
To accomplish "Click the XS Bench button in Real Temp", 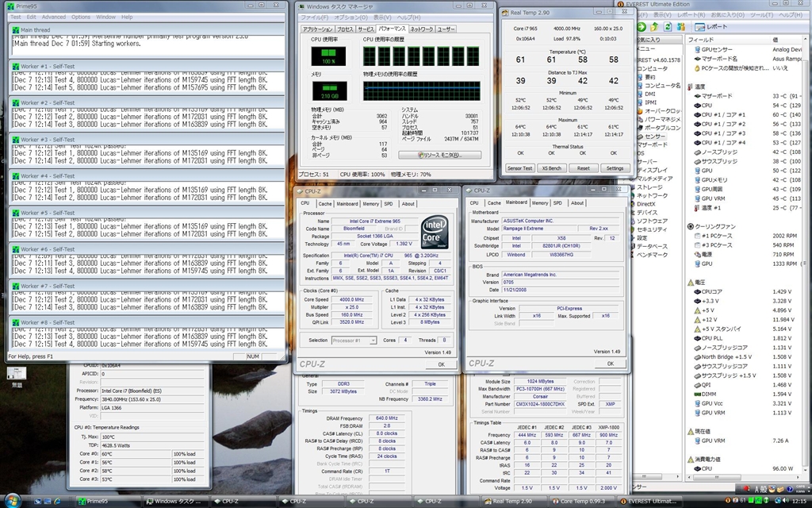I will click(x=551, y=168).
